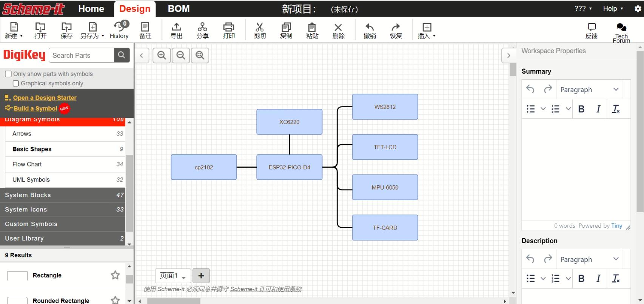Check Graphical symbols only option

(x=16, y=83)
